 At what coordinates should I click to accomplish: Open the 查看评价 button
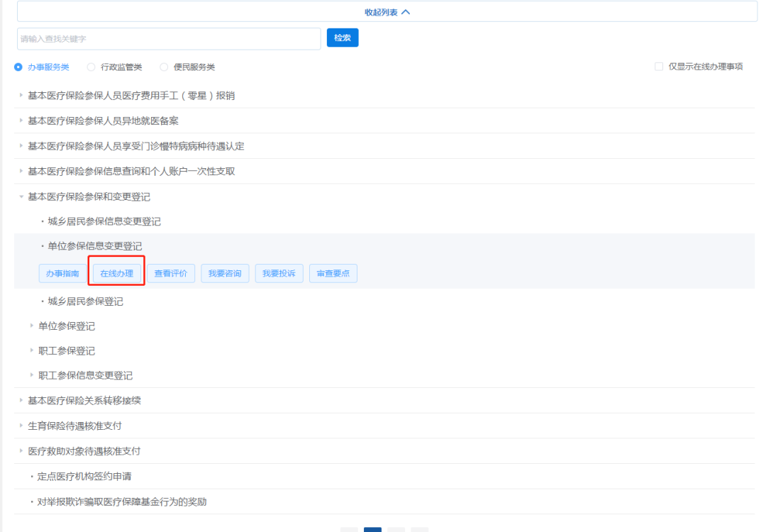click(171, 274)
